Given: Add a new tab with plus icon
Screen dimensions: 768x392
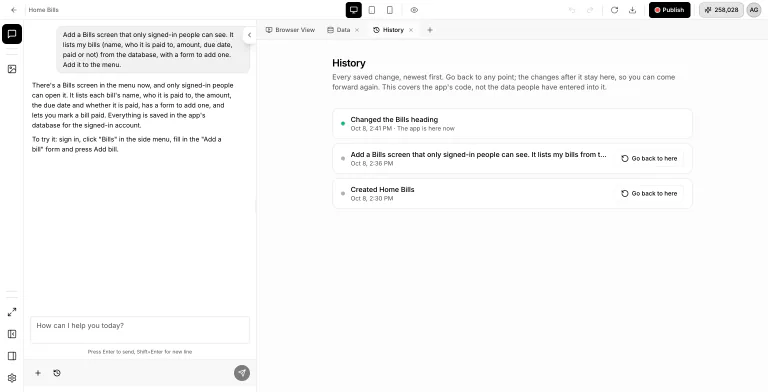Looking at the screenshot, I should point(430,30).
